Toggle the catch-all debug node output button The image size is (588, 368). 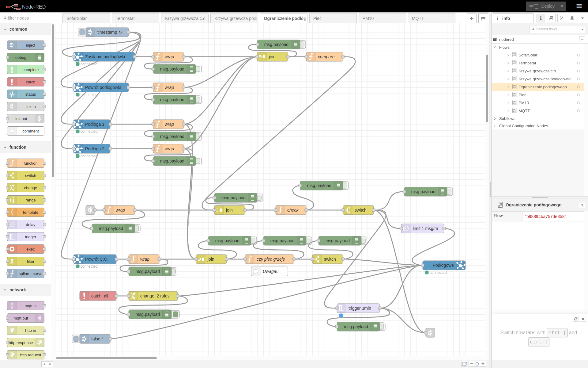coord(176,314)
